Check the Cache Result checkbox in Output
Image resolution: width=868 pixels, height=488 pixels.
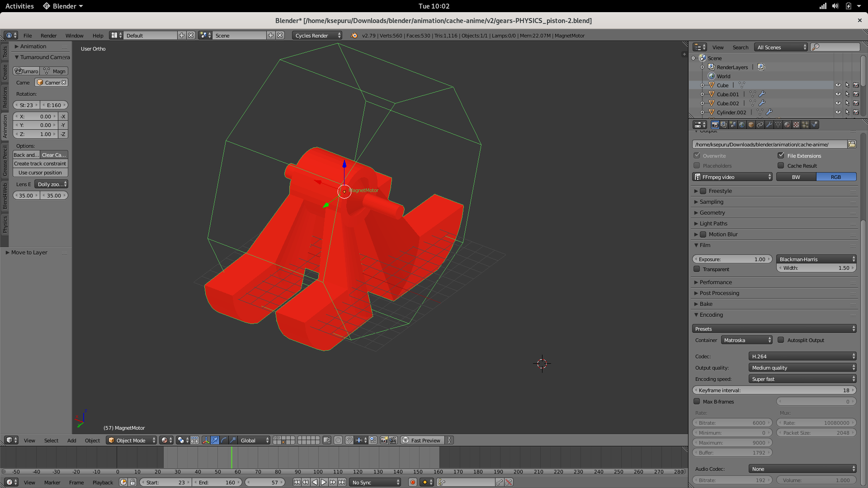tap(781, 165)
